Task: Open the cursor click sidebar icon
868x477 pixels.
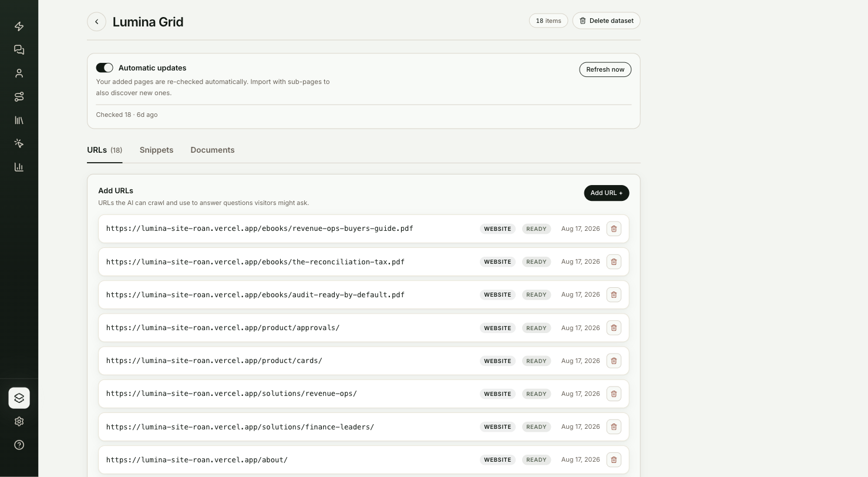Action: [x=19, y=143]
